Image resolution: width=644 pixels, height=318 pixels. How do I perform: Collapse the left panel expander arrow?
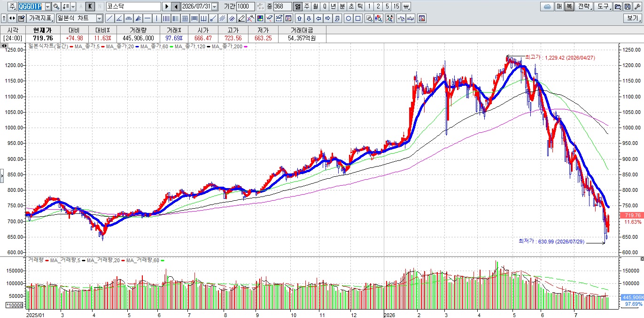tap(1, 175)
